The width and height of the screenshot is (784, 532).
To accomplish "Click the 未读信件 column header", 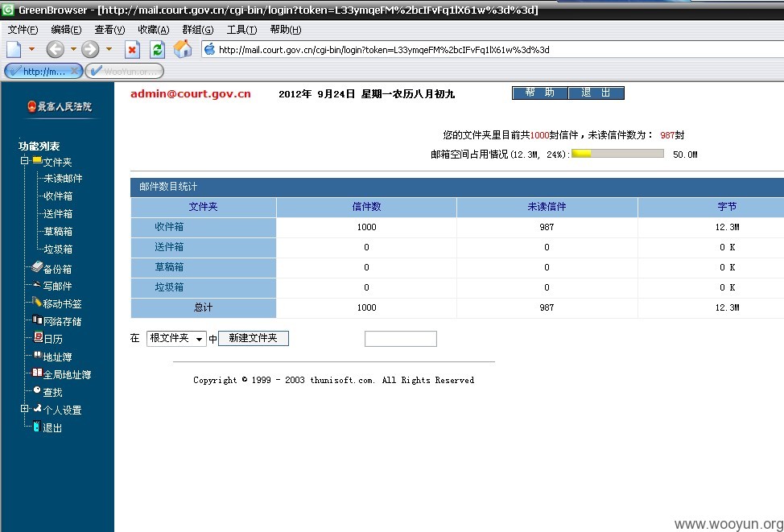I will coord(547,207).
